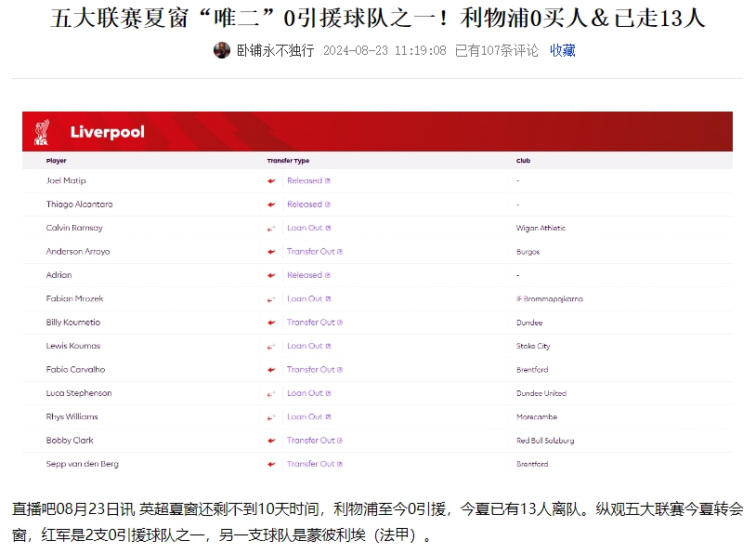This screenshot has height=554, width=756.
Task: Click the red arrow icon in Joel Matip row
Action: click(271, 181)
